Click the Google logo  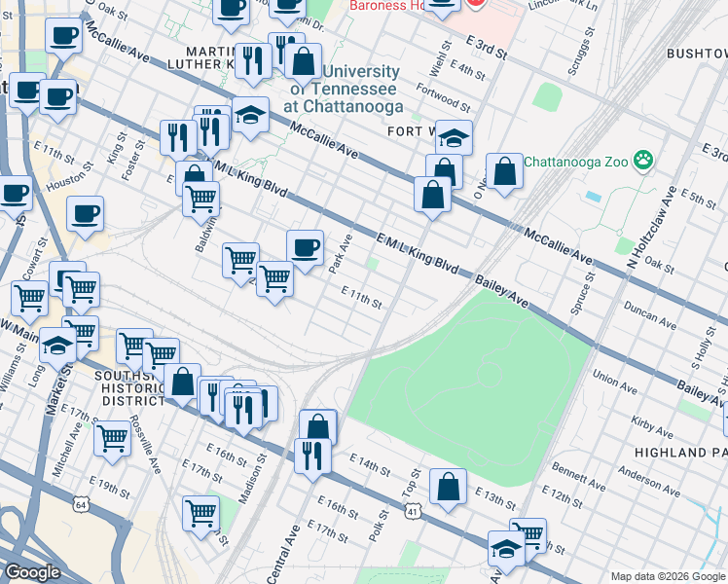coord(32,572)
